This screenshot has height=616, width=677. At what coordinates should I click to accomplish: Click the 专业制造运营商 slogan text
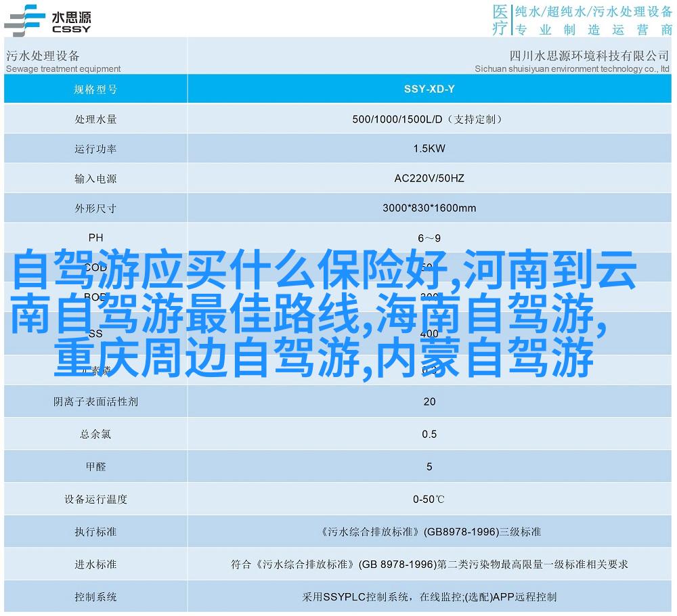pos(594,30)
